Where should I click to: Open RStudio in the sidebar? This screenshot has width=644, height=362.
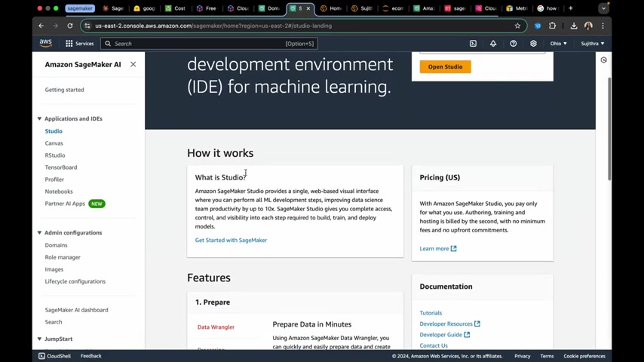55,155
